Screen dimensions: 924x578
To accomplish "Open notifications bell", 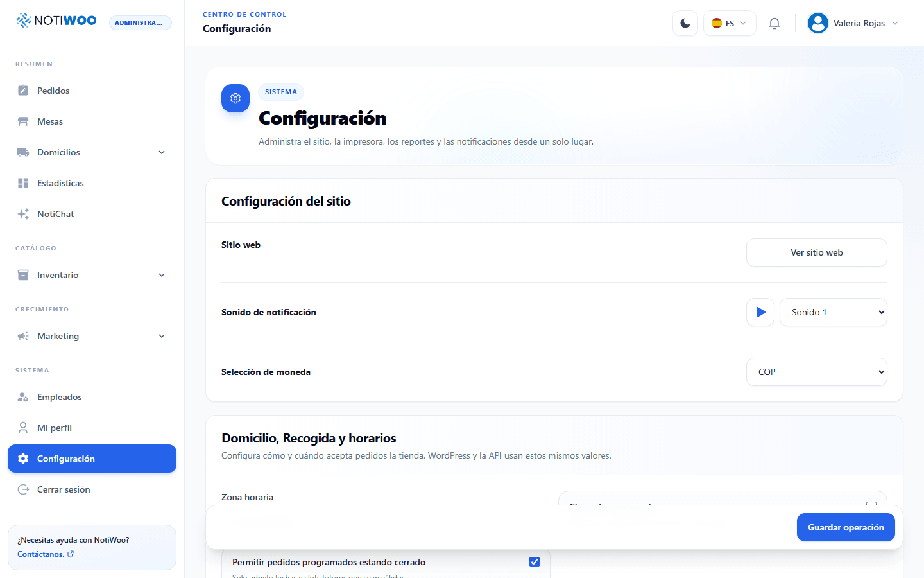I will (774, 23).
